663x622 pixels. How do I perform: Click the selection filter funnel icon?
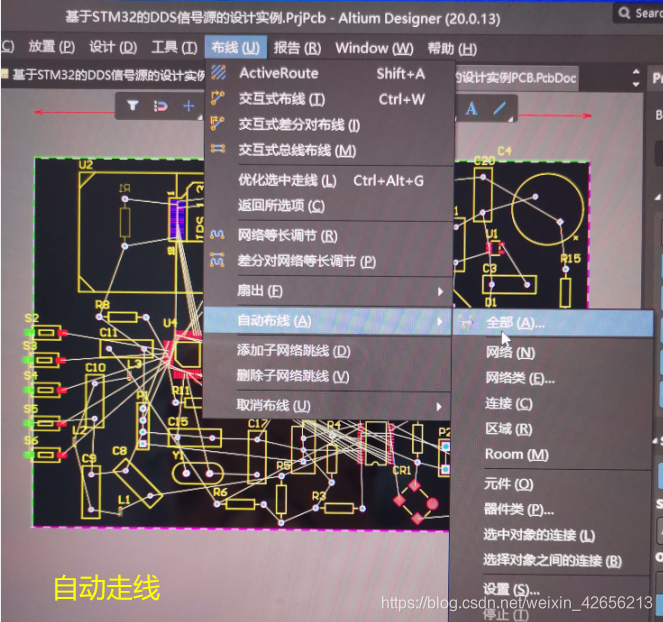tap(133, 105)
